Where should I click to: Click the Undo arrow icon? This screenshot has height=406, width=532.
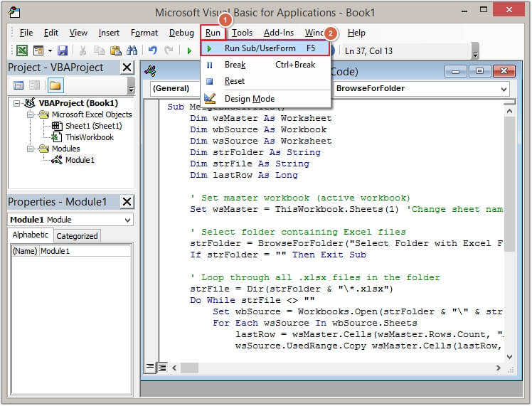coord(152,50)
